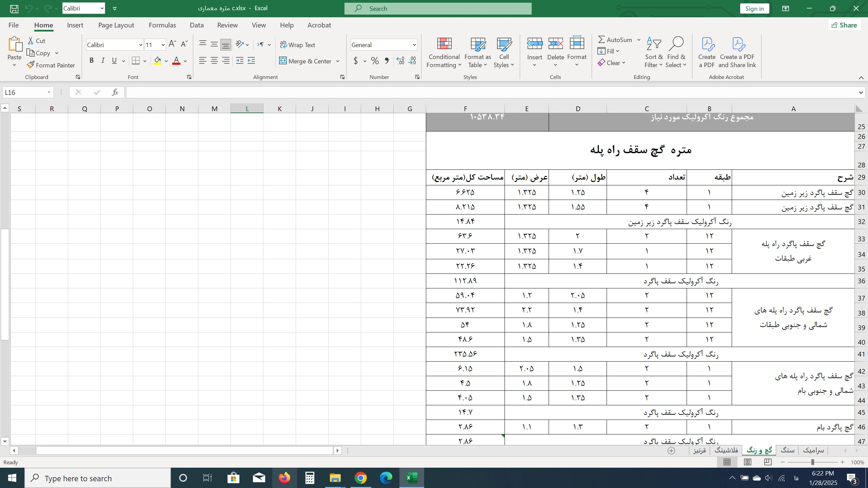Click the AutoSum sigma icon
This screenshot has width=868, height=488.
[x=601, y=40]
